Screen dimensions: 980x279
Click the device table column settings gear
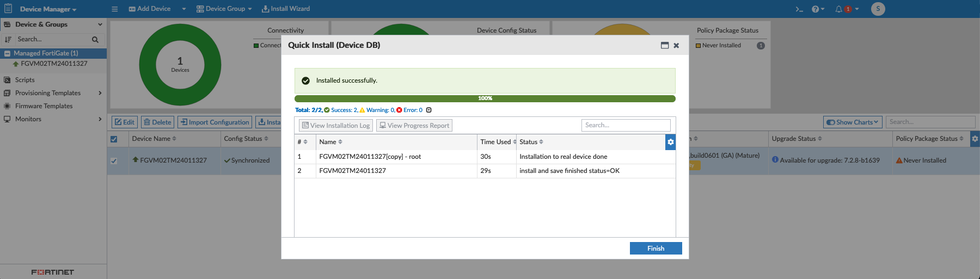pyautogui.click(x=975, y=139)
